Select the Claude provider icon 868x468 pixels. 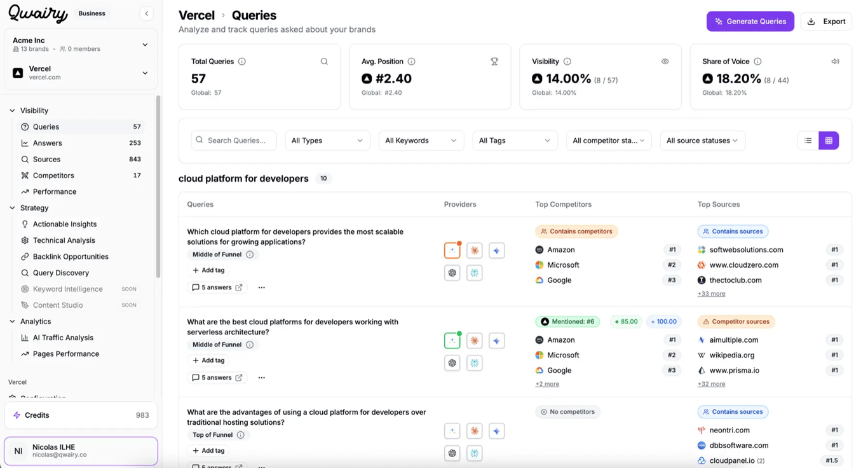(x=474, y=250)
